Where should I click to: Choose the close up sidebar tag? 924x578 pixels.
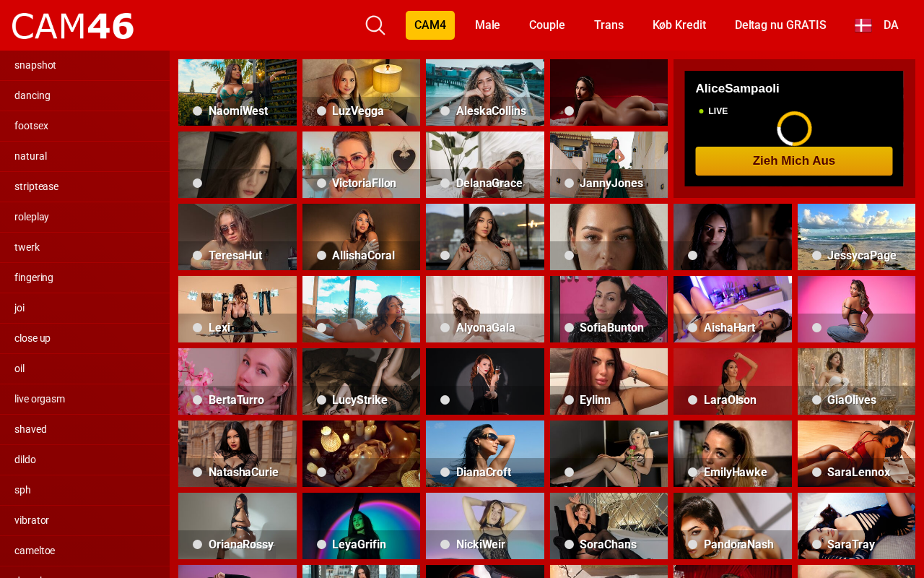click(x=84, y=338)
